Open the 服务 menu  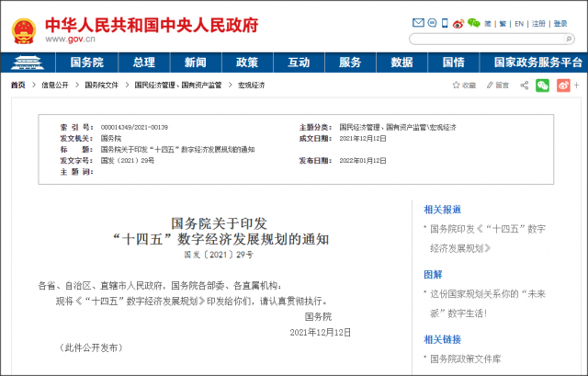(x=350, y=63)
